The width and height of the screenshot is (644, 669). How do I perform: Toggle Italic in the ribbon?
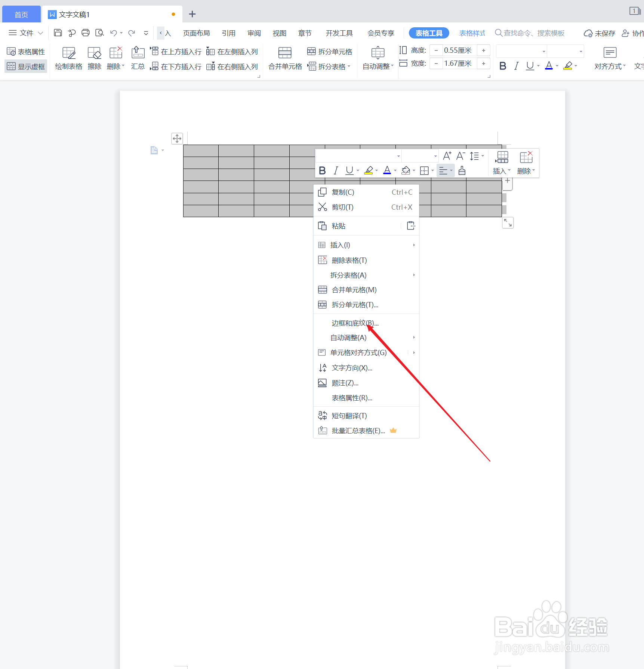516,66
